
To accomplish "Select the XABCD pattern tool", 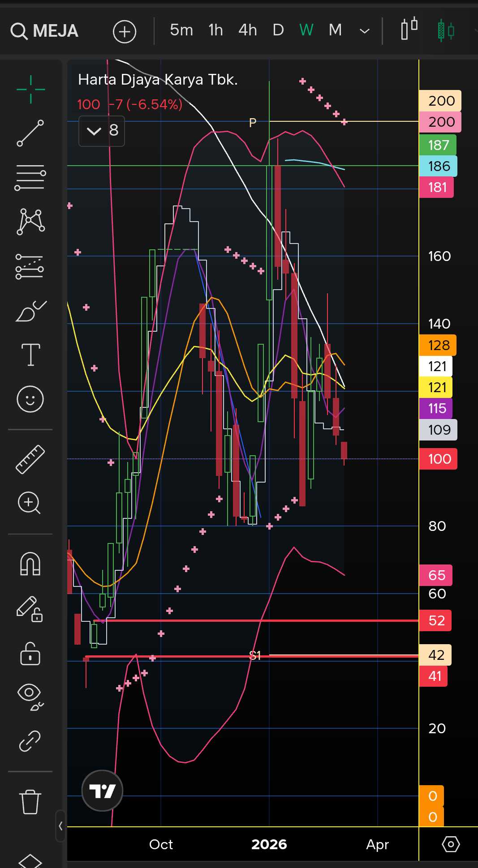I will point(30,222).
